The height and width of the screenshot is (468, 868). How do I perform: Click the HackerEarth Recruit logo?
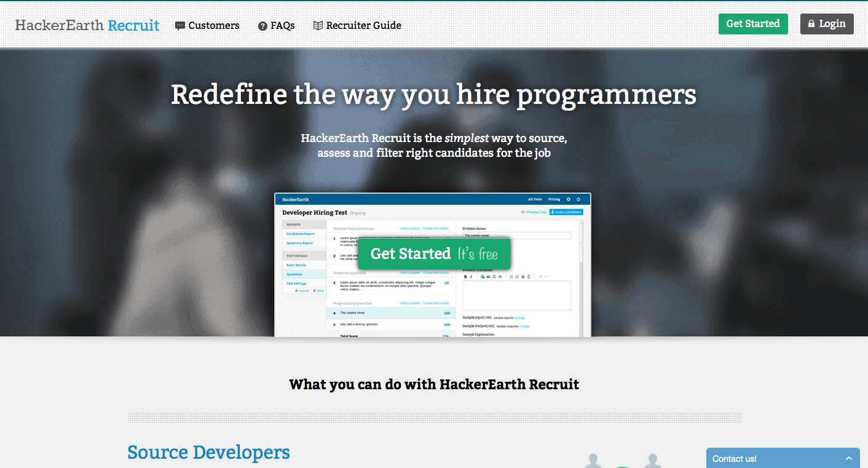click(87, 25)
